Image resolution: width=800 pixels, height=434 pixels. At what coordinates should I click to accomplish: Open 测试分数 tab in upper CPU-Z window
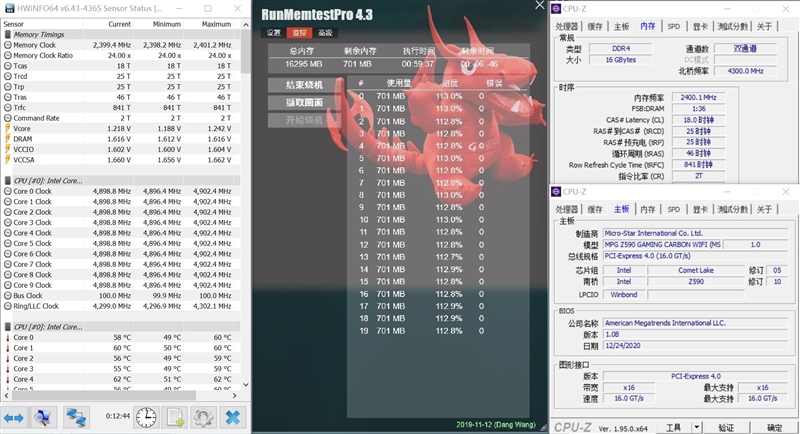[x=733, y=27]
